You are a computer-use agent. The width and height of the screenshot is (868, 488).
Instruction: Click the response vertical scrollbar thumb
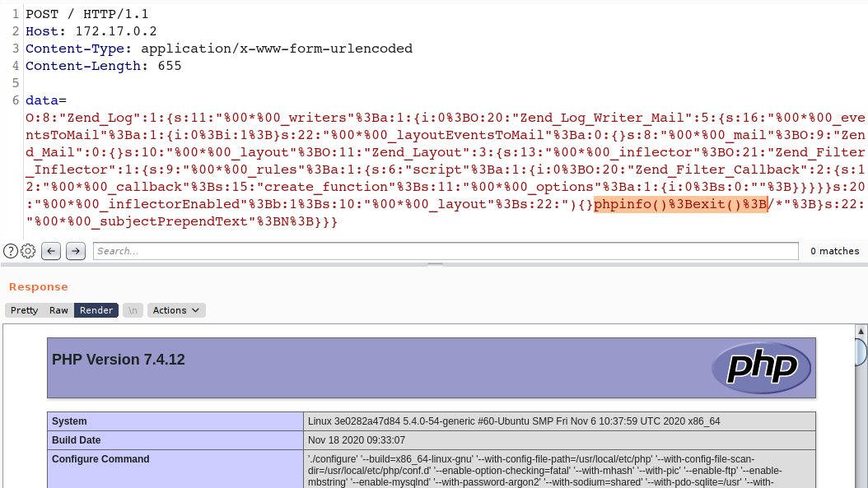coord(861,352)
